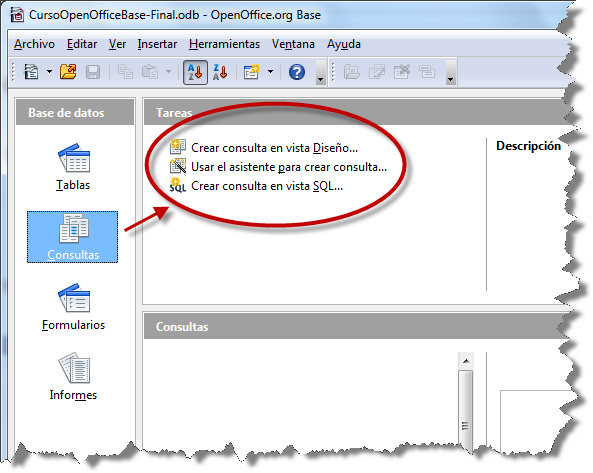This screenshot has height=473, width=593.
Task: Click the New Form icon in toolbar
Action: (x=251, y=71)
